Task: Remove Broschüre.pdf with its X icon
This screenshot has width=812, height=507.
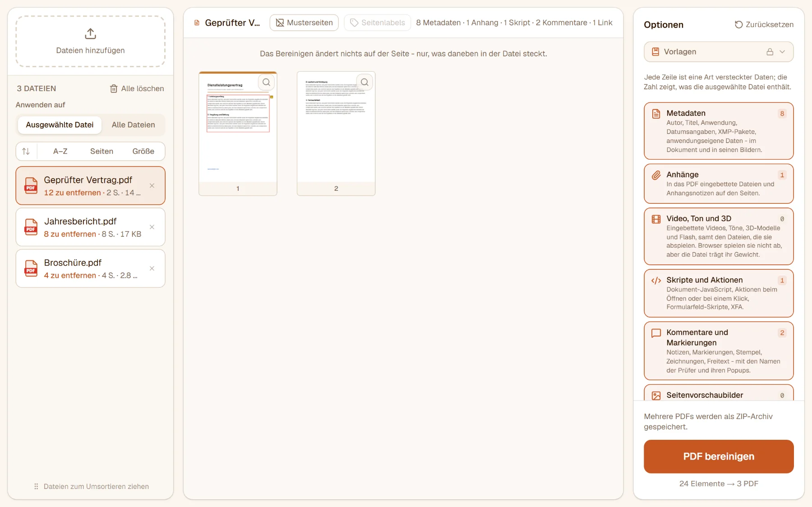Action: tap(152, 268)
